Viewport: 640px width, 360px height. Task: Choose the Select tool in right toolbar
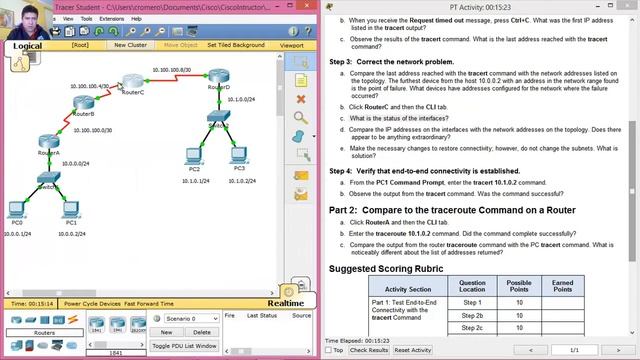(300, 62)
